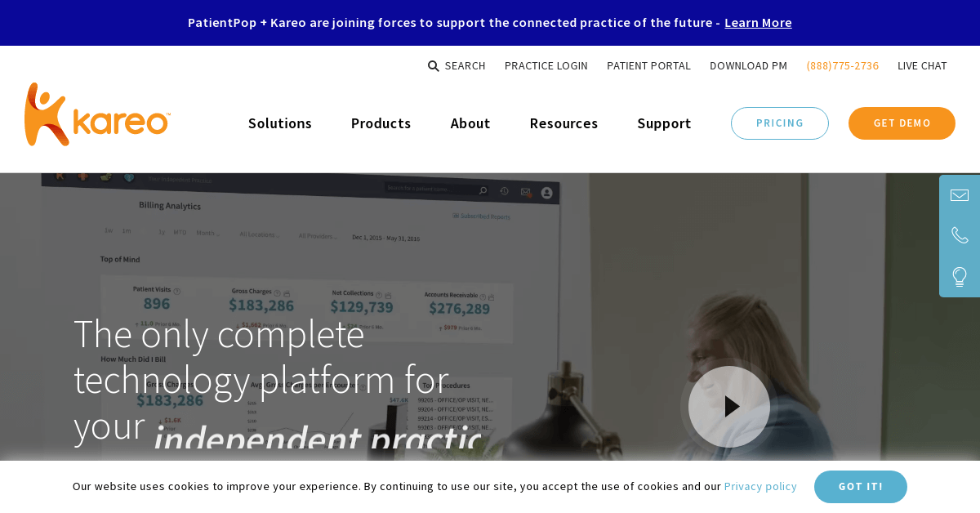Click Learn More in the top banner
This screenshot has width=980, height=513.
click(758, 23)
